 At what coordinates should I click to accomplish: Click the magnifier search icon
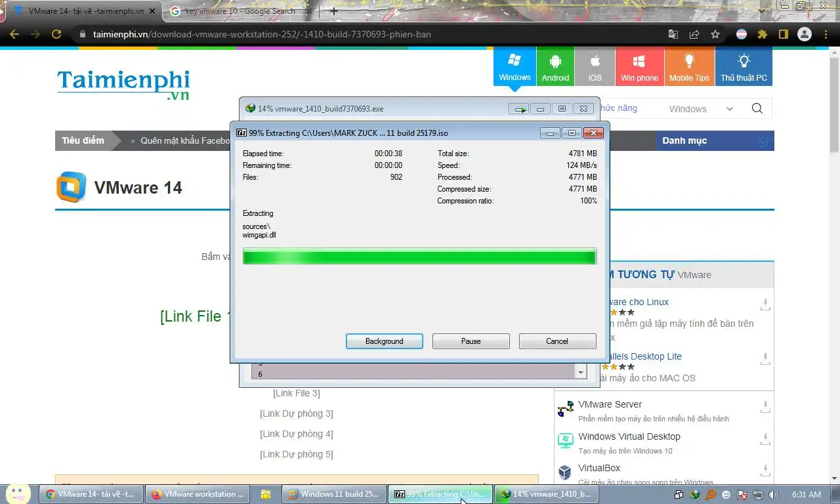point(757,108)
